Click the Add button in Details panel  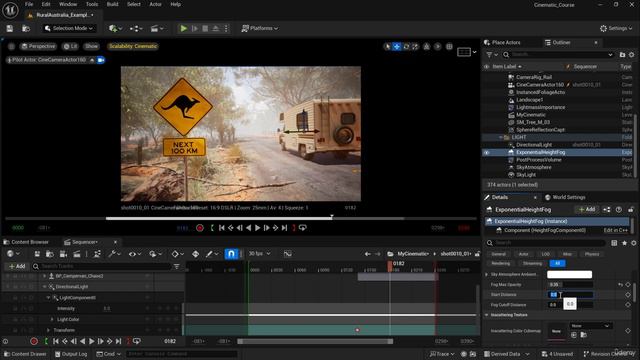587,209
